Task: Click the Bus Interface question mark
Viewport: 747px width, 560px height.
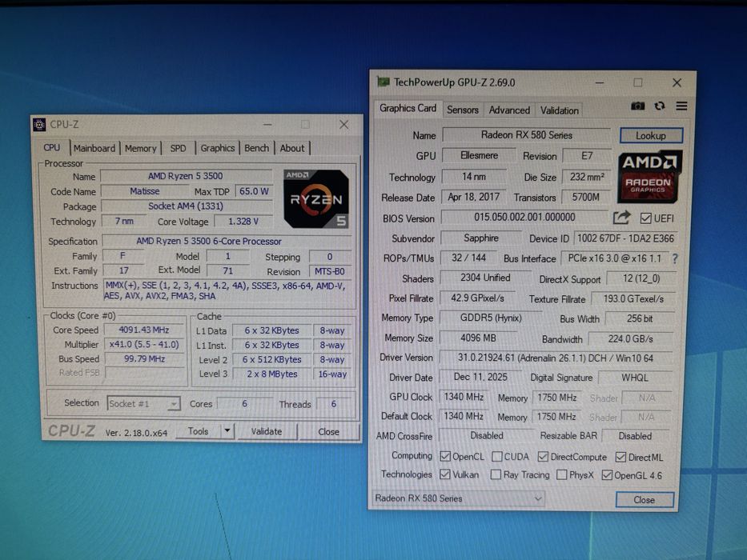Action: point(675,258)
